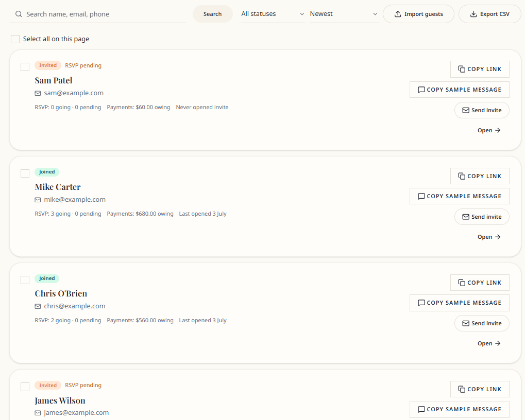Copy link for James Wilson

[480, 389]
